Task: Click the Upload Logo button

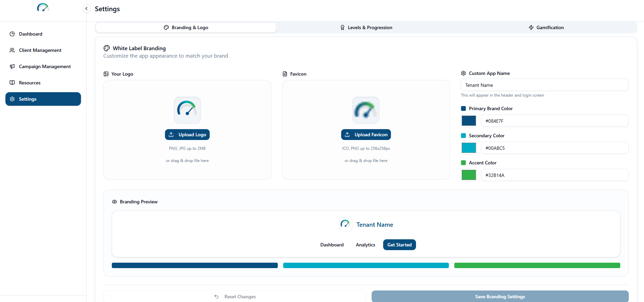Action: tap(187, 135)
